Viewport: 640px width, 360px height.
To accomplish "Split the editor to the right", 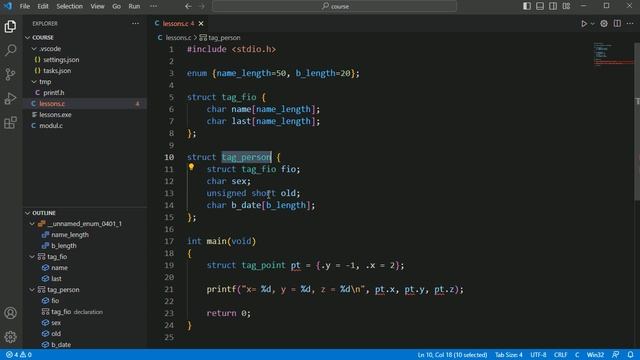I will pos(617,24).
